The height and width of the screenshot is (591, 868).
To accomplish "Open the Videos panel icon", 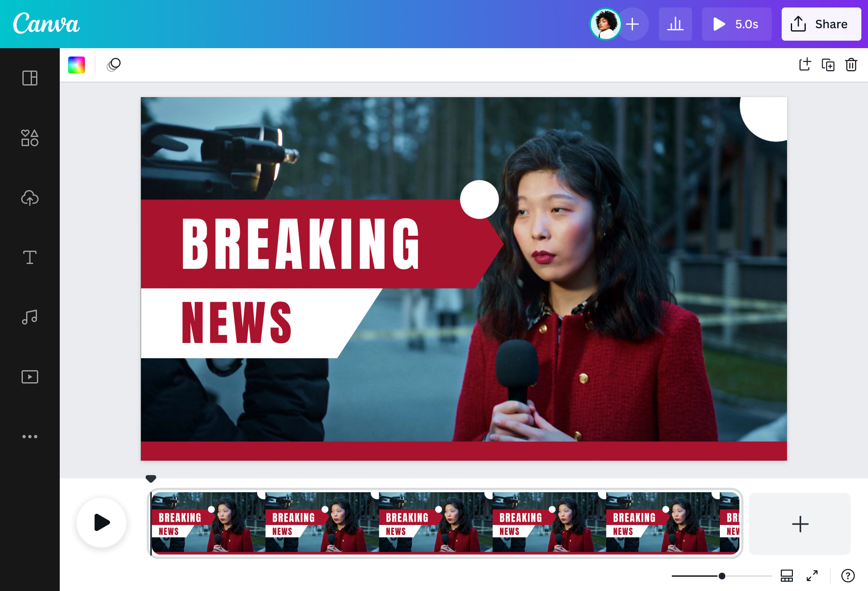I will tap(30, 377).
